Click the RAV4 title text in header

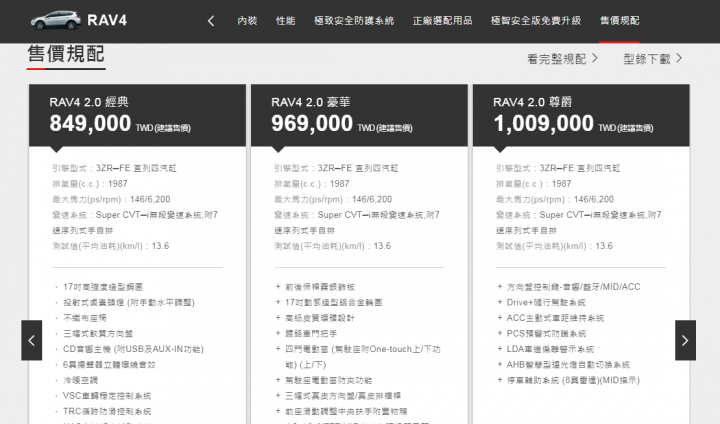[107, 20]
